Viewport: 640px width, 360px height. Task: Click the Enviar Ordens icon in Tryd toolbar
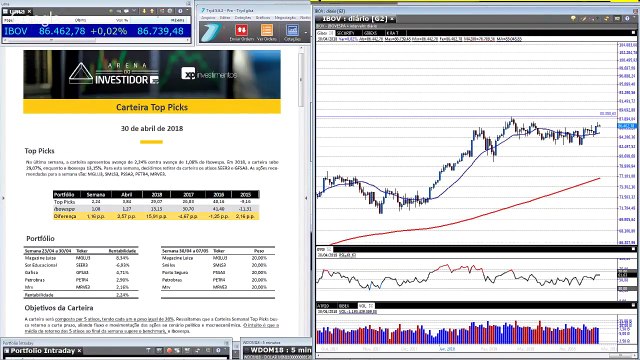pos(241,32)
